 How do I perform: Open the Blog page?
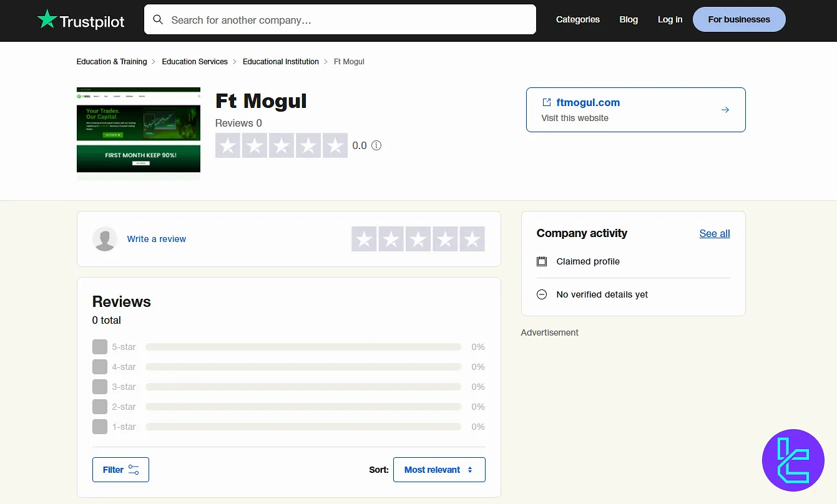click(629, 19)
